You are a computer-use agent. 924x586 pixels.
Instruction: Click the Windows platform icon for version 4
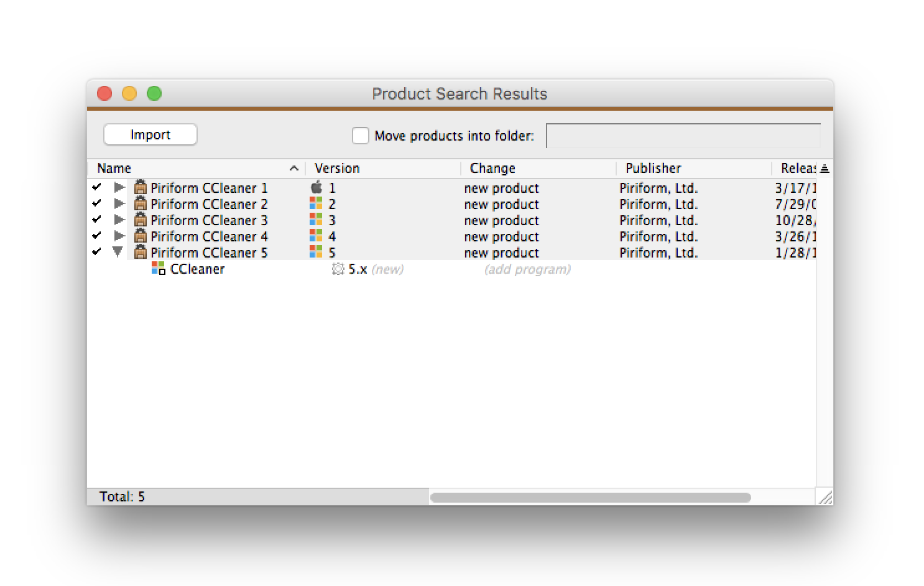point(316,236)
